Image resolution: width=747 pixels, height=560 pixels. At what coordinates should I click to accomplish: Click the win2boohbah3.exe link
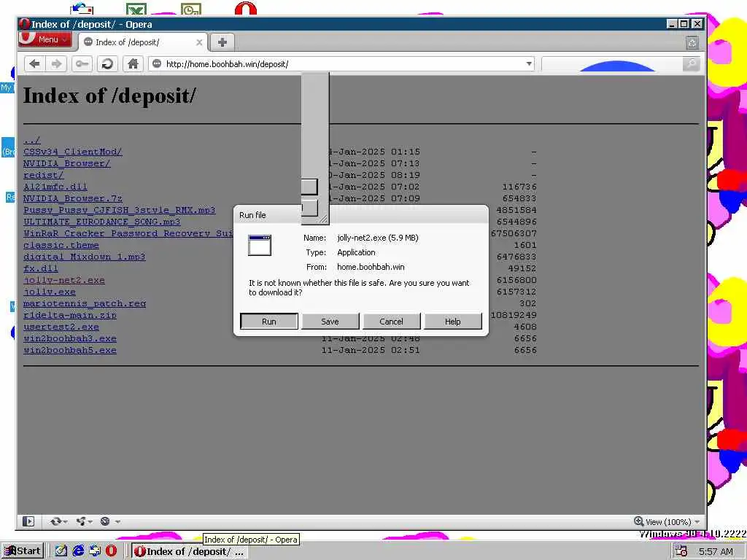coord(70,338)
